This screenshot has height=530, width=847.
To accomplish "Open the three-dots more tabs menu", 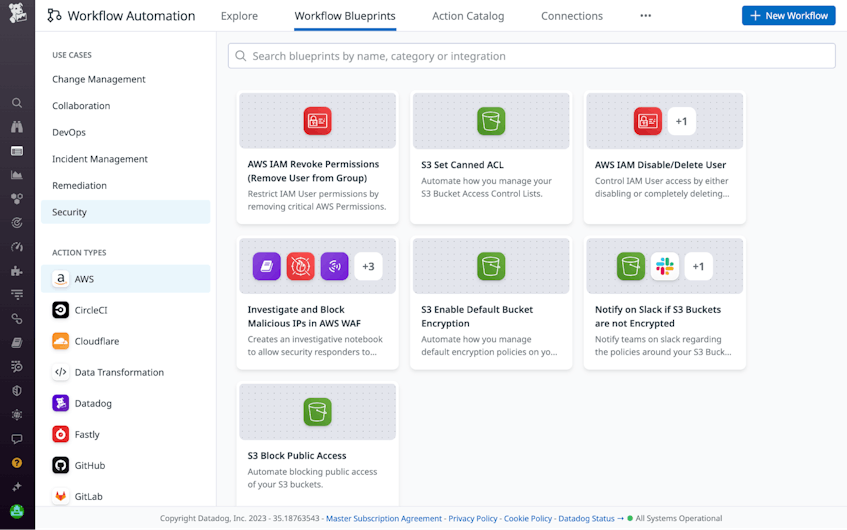I will pos(646,16).
